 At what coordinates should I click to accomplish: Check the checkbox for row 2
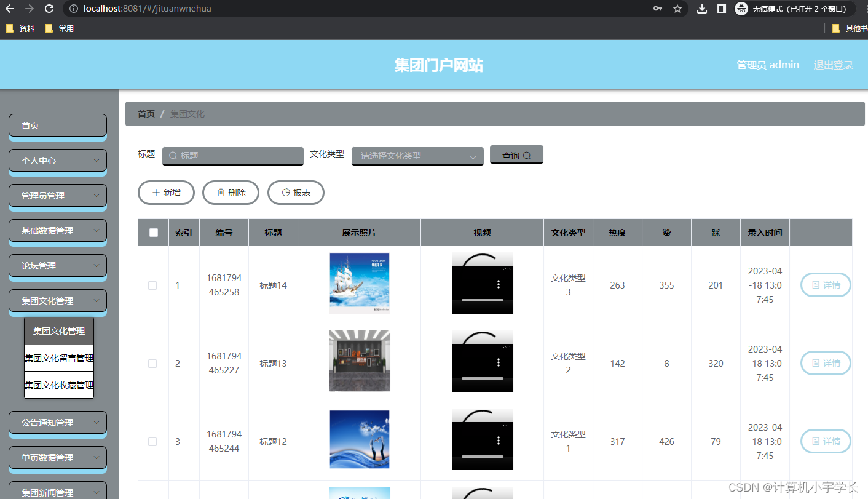pyautogui.click(x=152, y=364)
